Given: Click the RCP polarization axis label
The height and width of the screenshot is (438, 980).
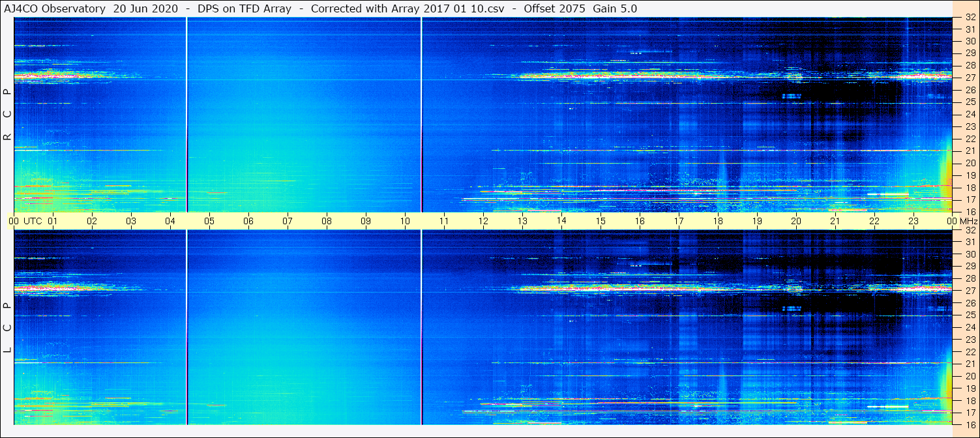Looking at the screenshot, I should tap(7, 114).
